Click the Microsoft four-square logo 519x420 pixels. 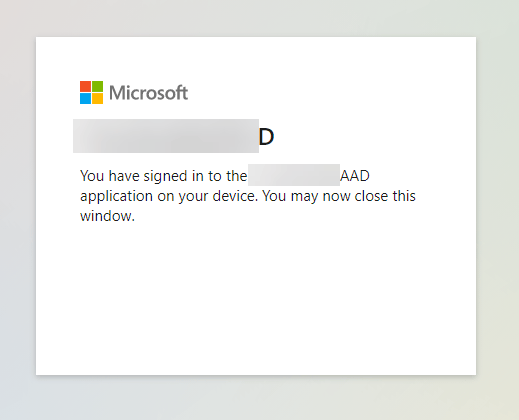tap(91, 92)
